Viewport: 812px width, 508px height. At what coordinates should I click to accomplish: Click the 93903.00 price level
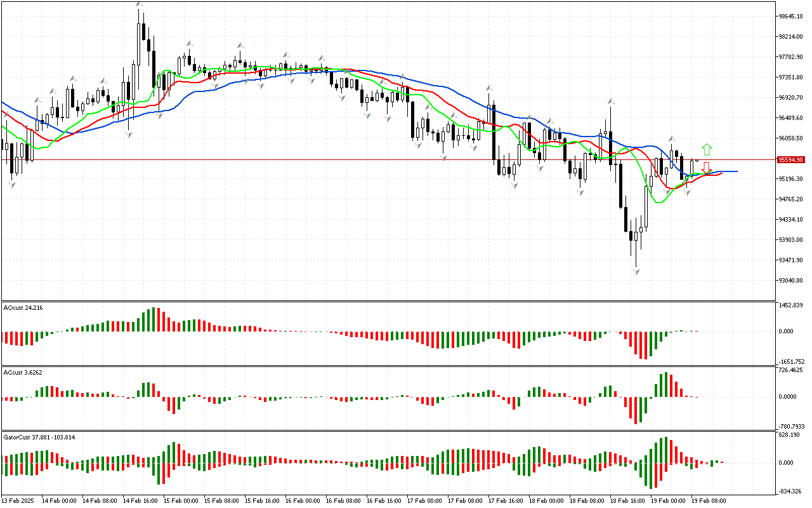click(790, 240)
